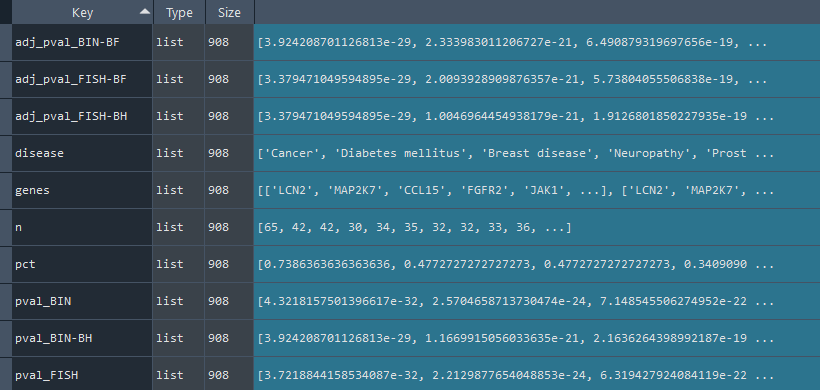Open the pct value starting 0.7386363636363636
Screen dimensions: 820x390
(537, 265)
